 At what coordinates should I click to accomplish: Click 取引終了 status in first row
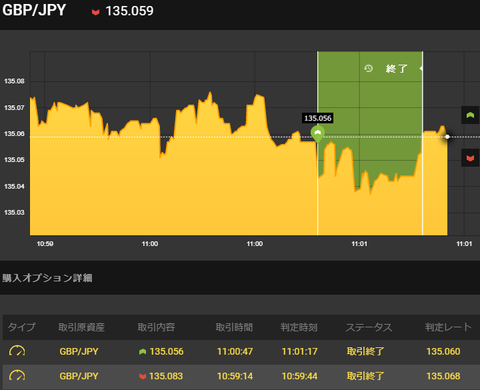point(365,351)
